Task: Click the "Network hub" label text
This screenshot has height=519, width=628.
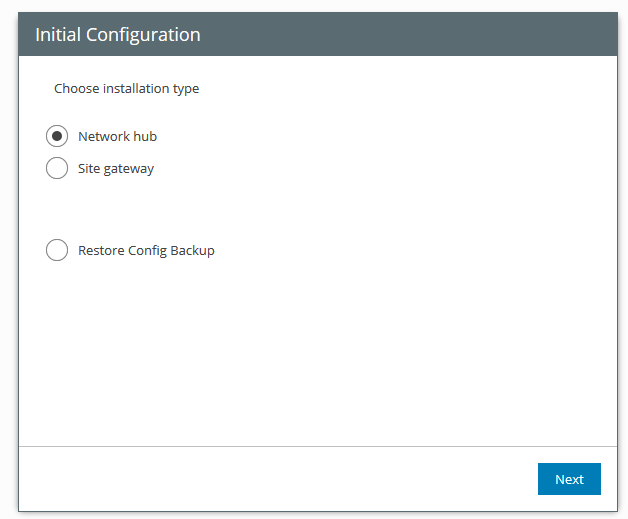Action: click(117, 136)
